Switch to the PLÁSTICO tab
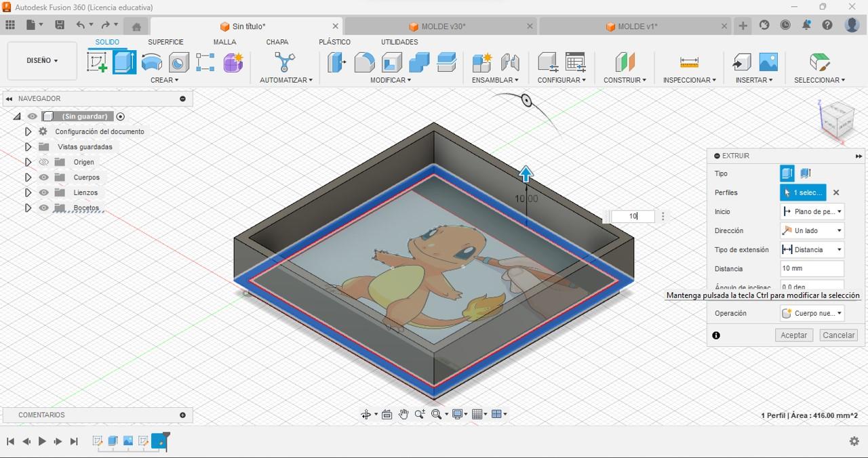Screen dimensions: 868x458 334,42
